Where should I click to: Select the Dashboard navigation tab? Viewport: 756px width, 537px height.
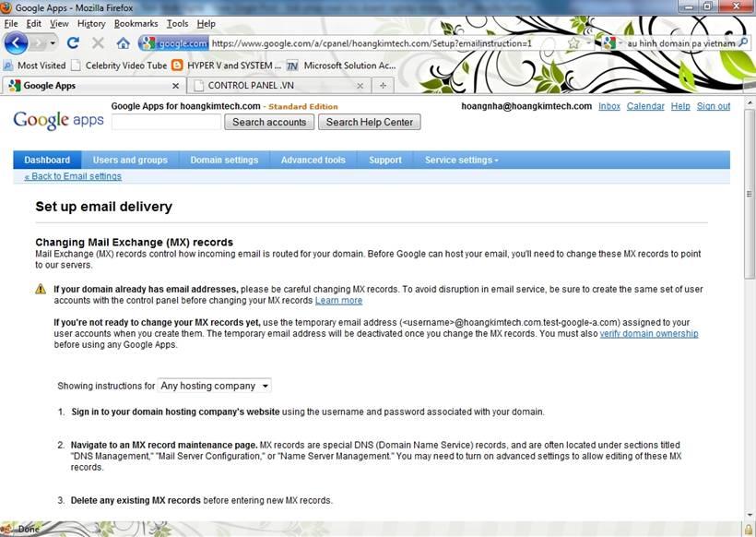tap(47, 161)
